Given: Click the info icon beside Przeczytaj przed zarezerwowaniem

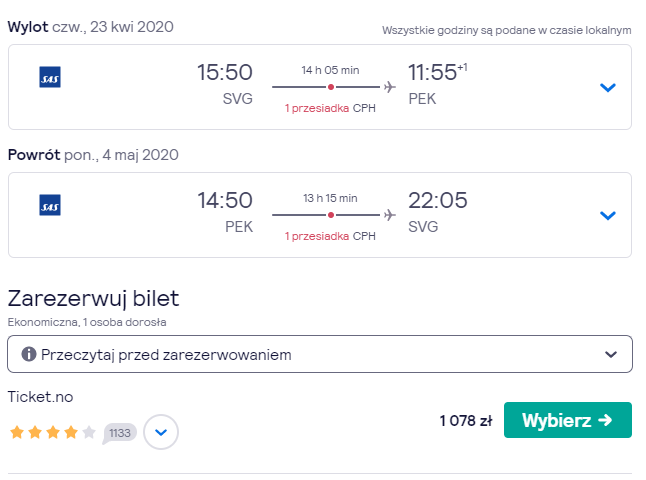Looking at the screenshot, I should [29, 354].
